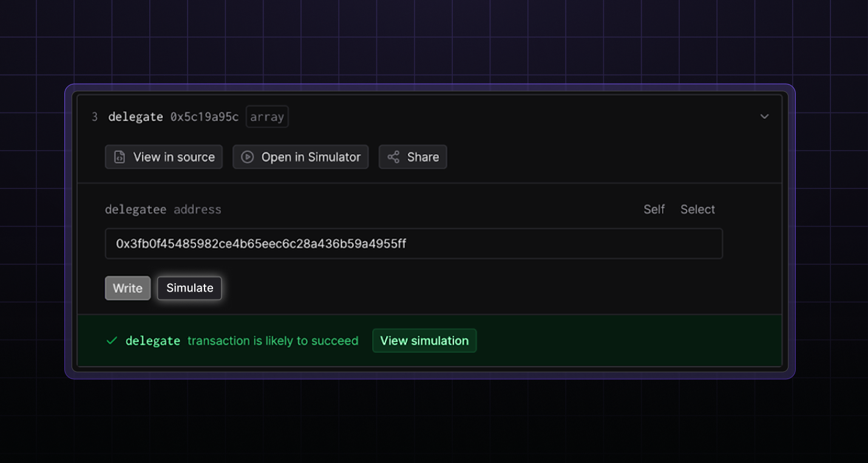Image resolution: width=868 pixels, height=463 pixels.
Task: Click the View in source label text
Action: [x=174, y=157]
